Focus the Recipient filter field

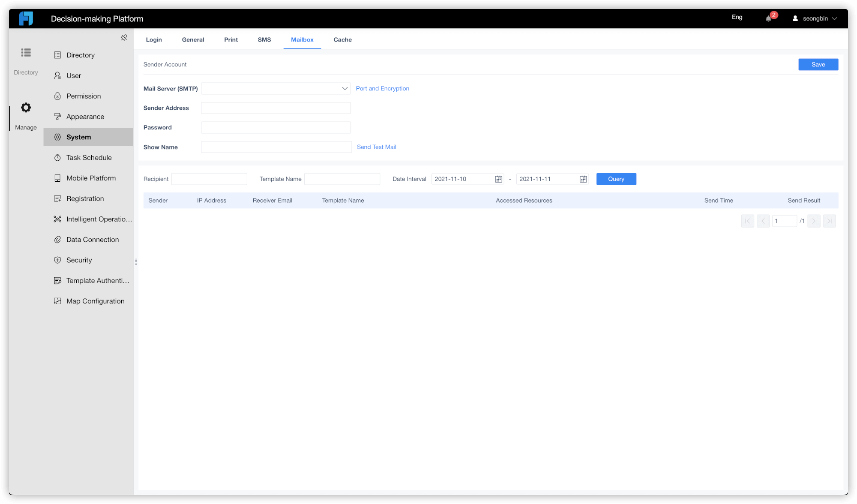click(209, 179)
